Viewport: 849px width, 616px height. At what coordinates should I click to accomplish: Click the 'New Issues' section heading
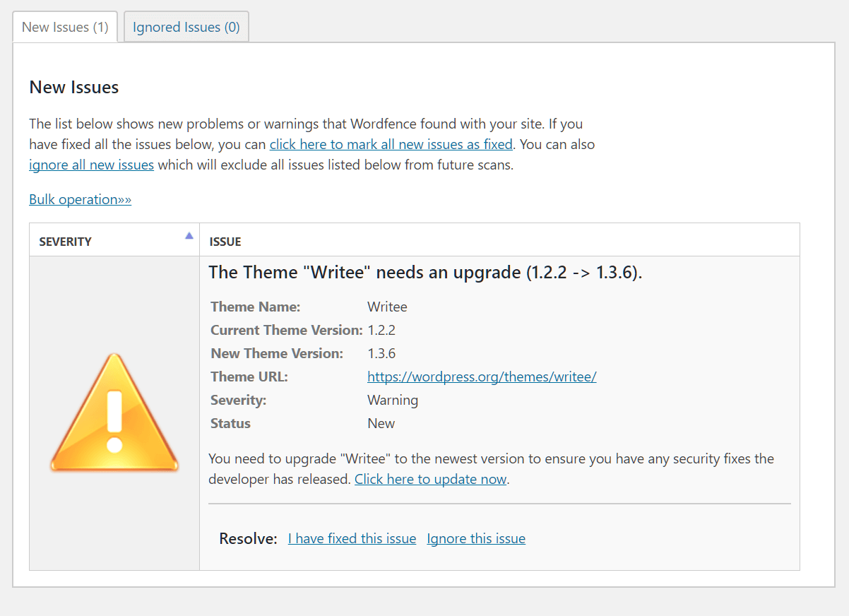(x=74, y=88)
